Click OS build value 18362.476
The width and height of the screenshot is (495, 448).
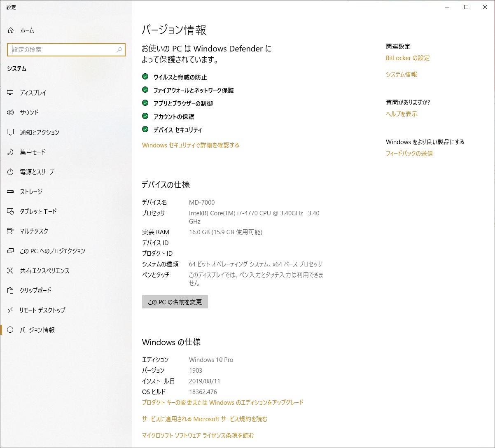coord(203,392)
